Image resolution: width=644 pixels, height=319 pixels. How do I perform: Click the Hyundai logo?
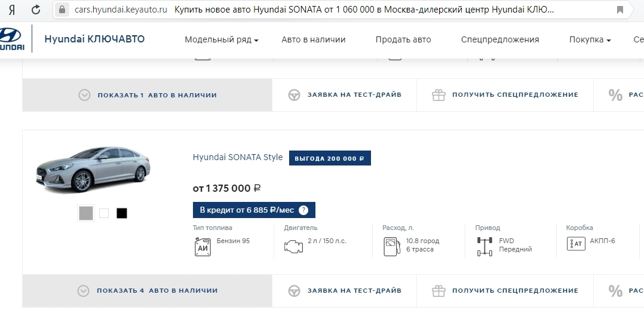[x=13, y=39]
